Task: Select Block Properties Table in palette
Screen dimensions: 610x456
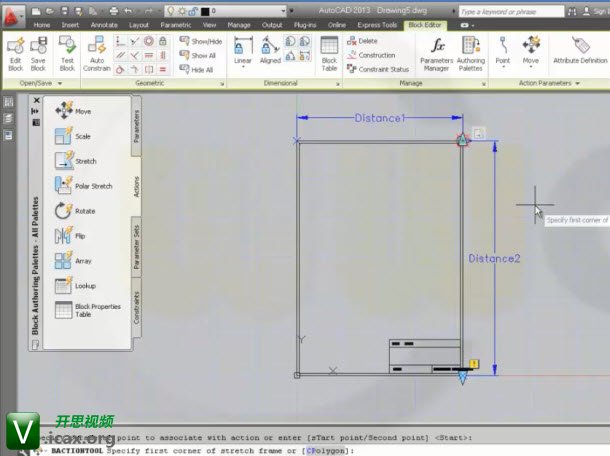Action: [x=88, y=310]
